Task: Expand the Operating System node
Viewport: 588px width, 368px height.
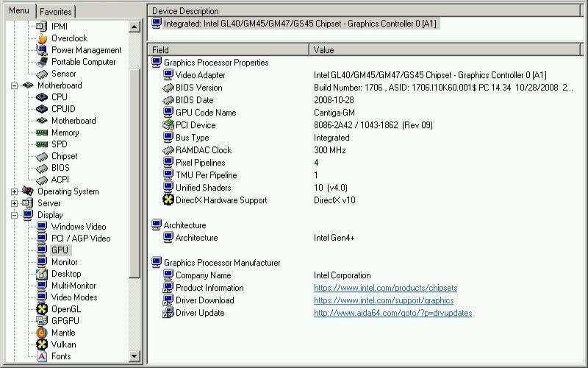Action: [x=14, y=191]
